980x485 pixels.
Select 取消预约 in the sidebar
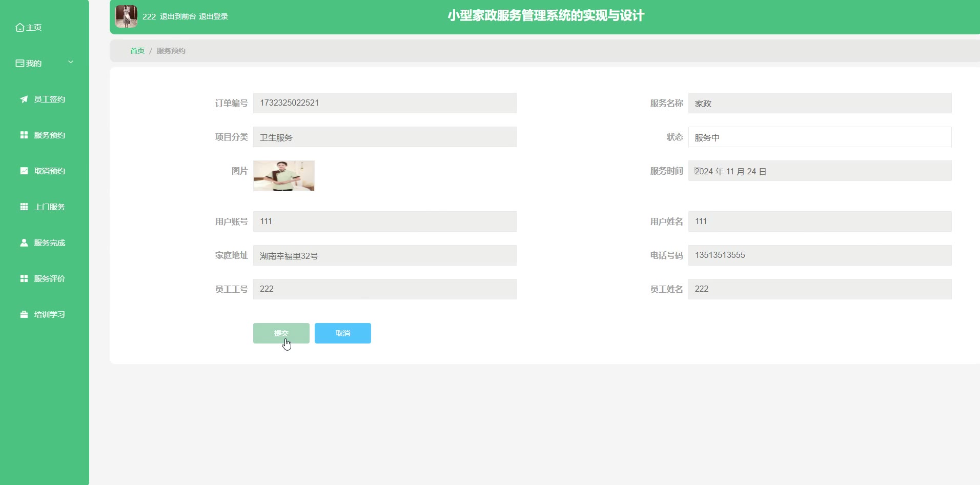pyautogui.click(x=49, y=171)
